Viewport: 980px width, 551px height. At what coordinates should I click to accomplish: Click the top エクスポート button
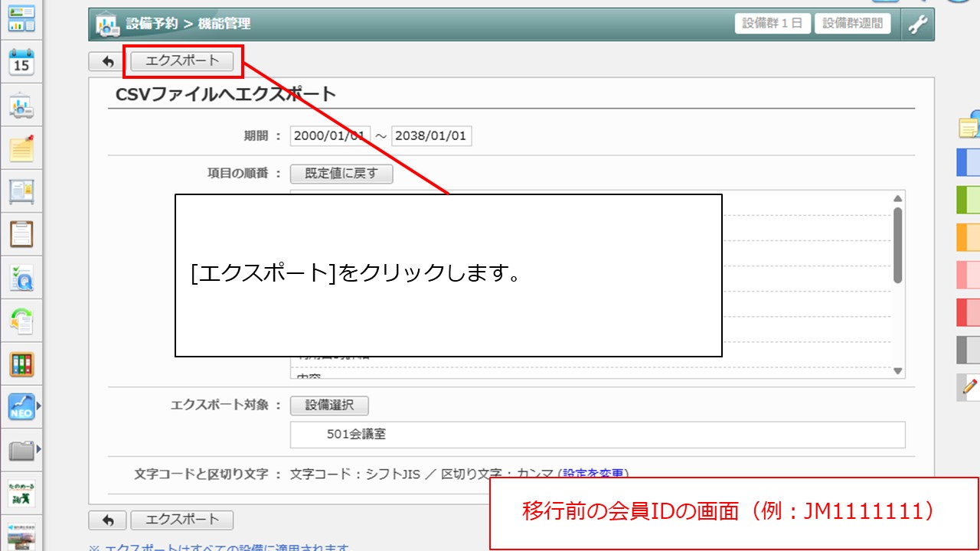point(182,61)
